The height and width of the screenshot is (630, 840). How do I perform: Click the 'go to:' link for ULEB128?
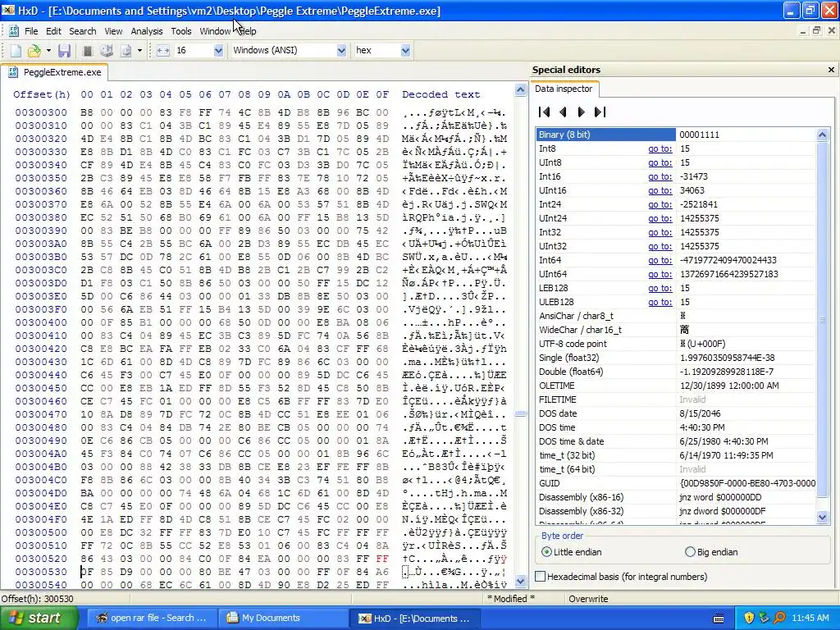pos(660,302)
